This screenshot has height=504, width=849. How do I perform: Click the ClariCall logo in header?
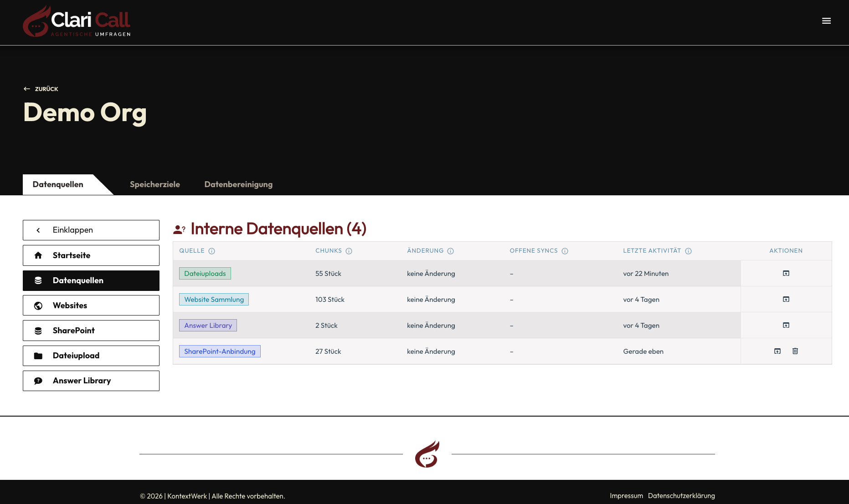tap(77, 21)
